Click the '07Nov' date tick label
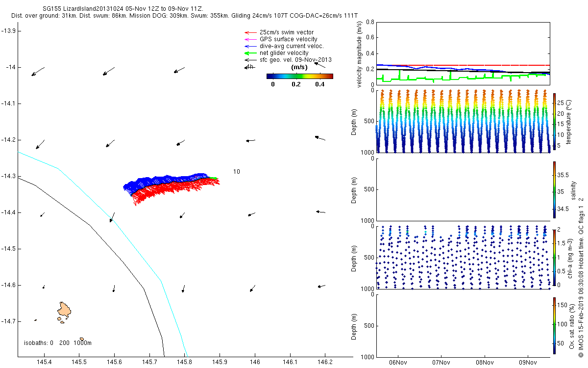588x368 pixels. click(441, 363)
